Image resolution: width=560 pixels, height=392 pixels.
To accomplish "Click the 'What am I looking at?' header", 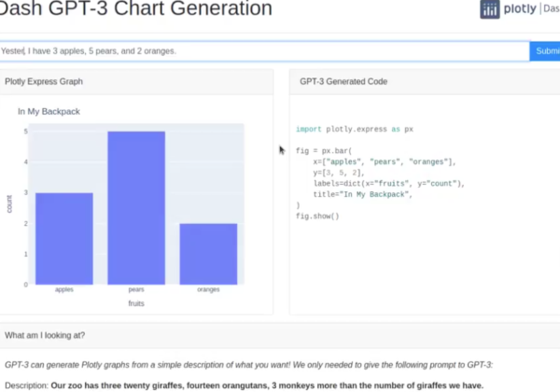I will [x=45, y=334].
